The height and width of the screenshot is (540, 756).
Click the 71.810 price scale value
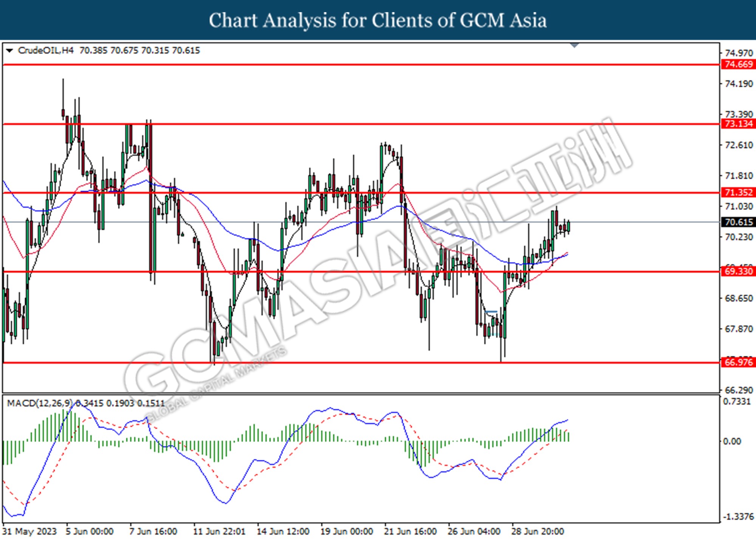click(x=739, y=175)
